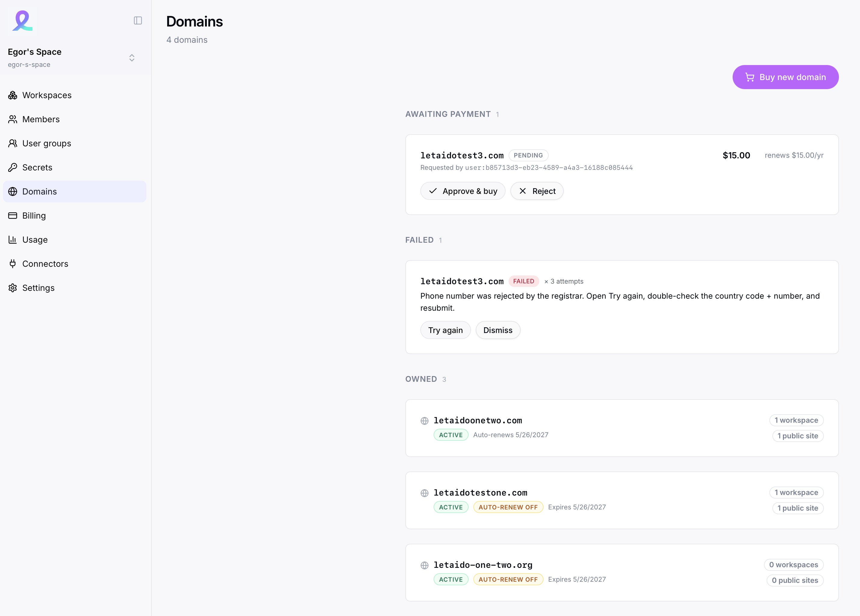The width and height of the screenshot is (860, 616).
Task: Open the Billing page
Action: pos(75,216)
